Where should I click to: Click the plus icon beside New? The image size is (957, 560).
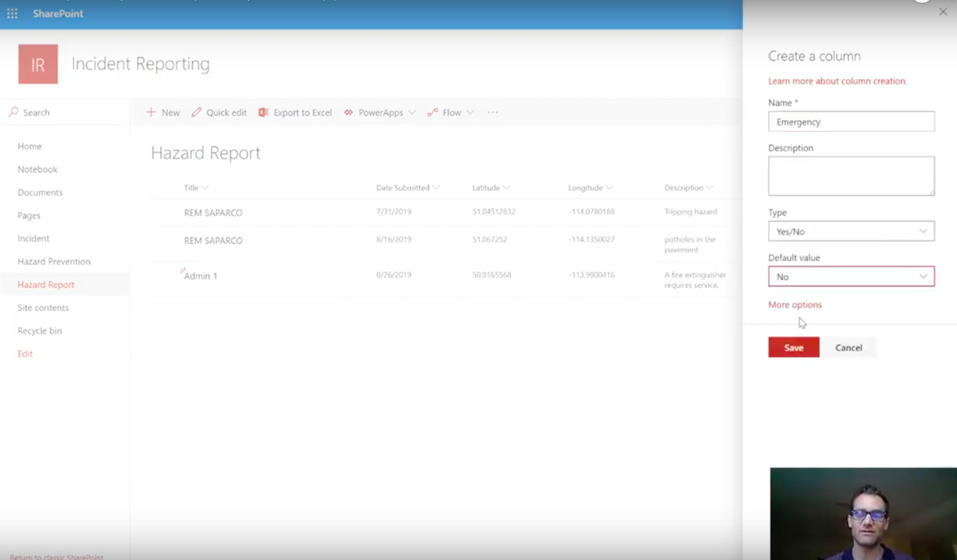pos(151,112)
